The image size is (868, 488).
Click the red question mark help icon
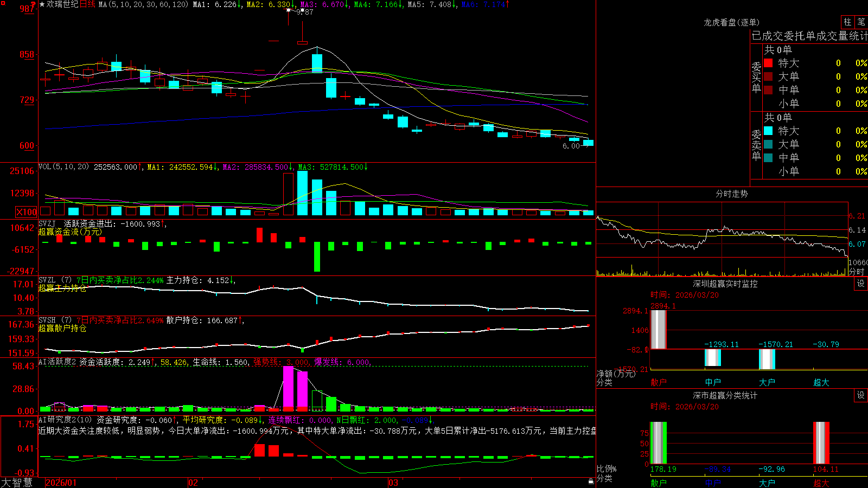tap(34, 4)
